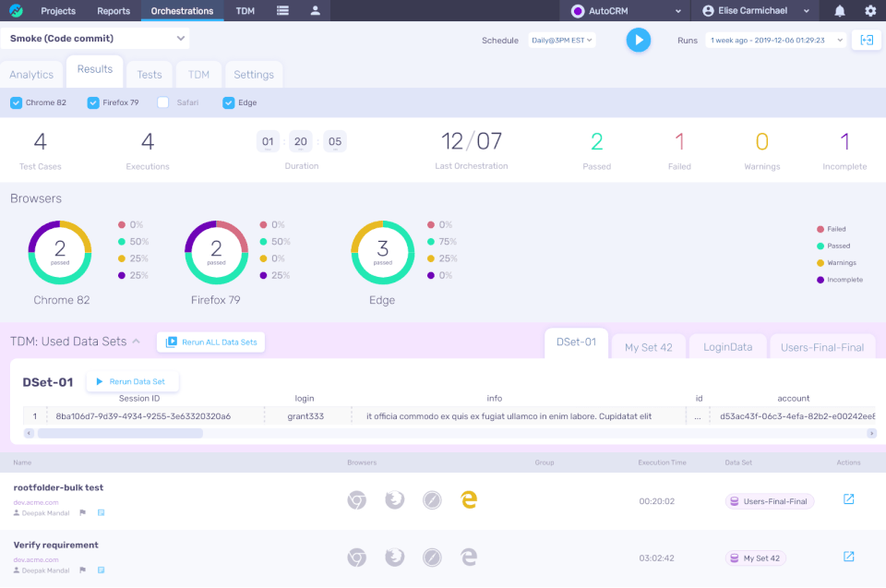Open TDM in the top menu

click(x=245, y=11)
